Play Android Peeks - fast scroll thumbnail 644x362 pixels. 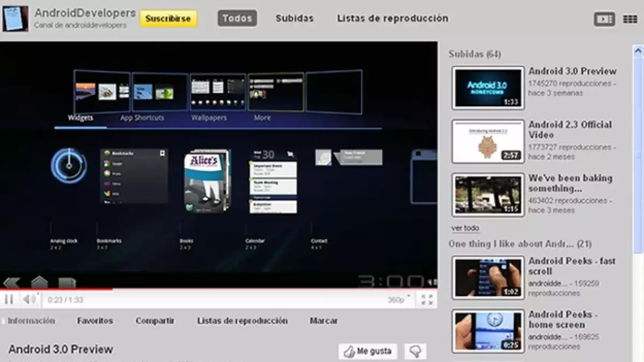[x=488, y=277]
